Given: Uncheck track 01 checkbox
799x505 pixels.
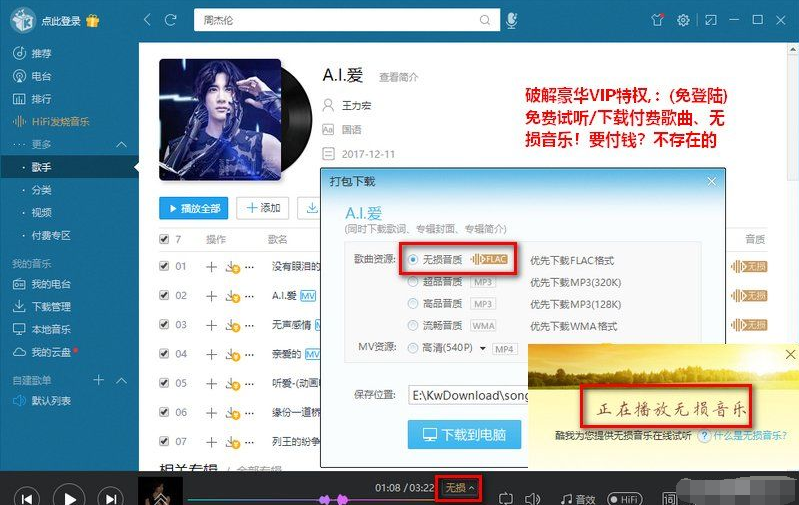Looking at the screenshot, I should (164, 266).
